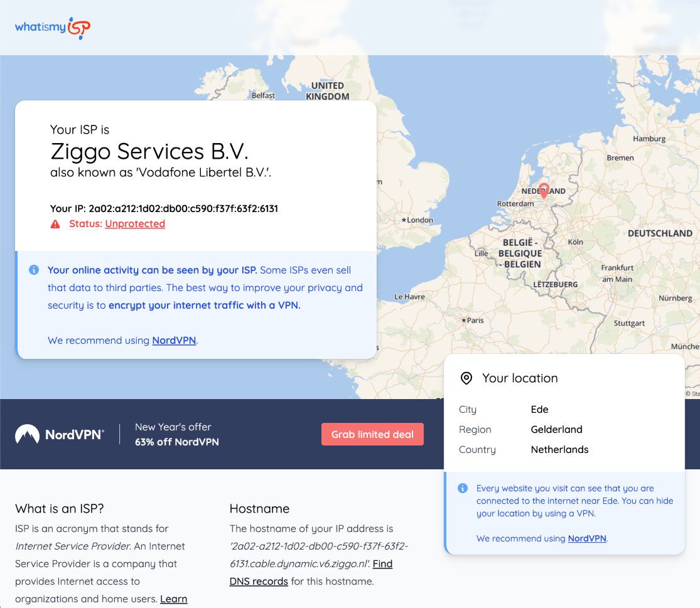This screenshot has height=608, width=700.
Task: Click the New Year's offer text
Action: click(x=173, y=427)
